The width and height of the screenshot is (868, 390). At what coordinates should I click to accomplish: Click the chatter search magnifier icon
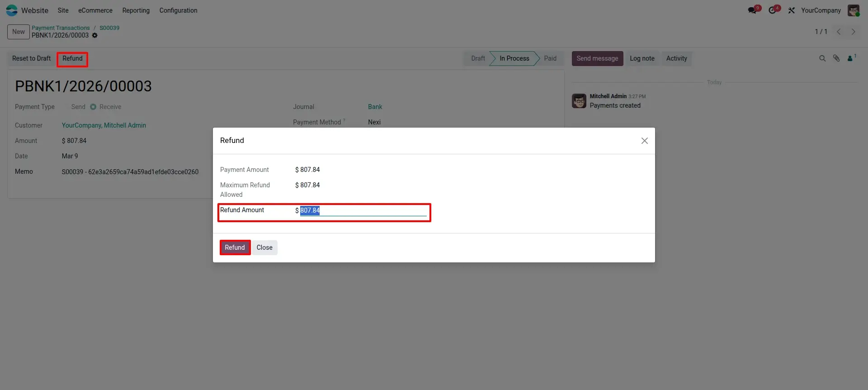tap(822, 58)
